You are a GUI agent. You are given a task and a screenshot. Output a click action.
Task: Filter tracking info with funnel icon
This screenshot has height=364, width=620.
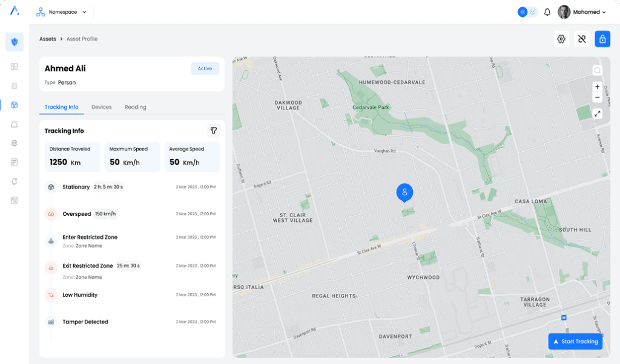pos(213,131)
